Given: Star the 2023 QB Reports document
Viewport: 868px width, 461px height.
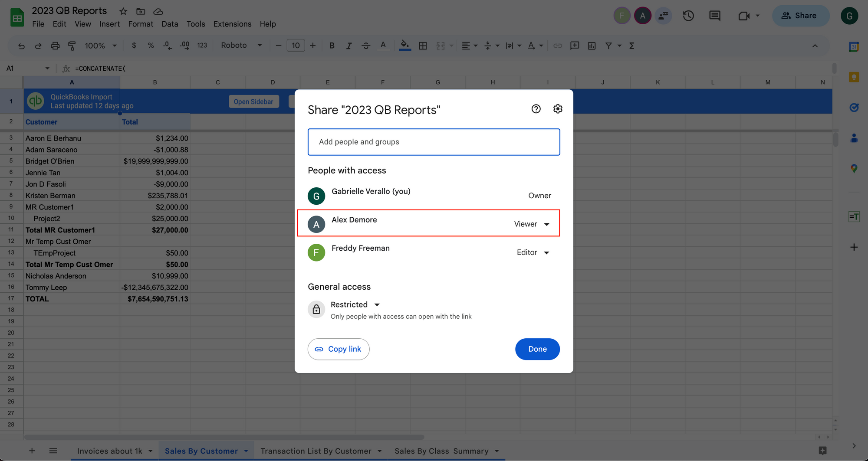Looking at the screenshot, I should [x=123, y=11].
